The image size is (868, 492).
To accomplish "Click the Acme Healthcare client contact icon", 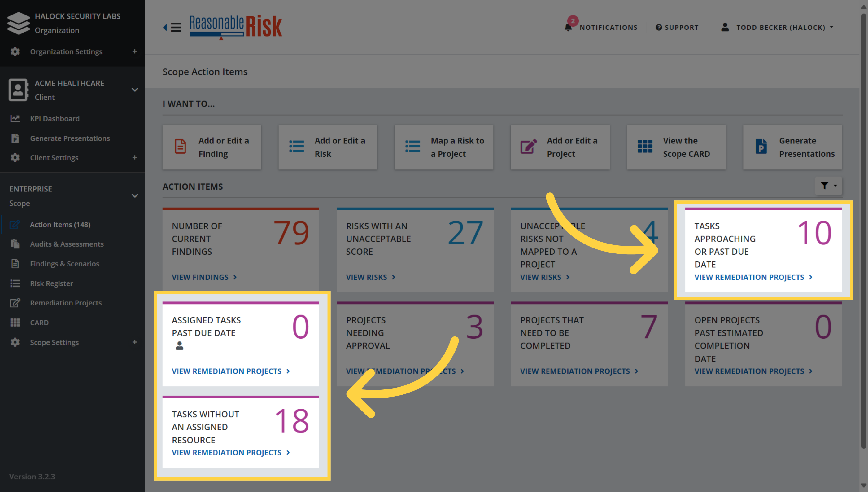I will pyautogui.click(x=18, y=90).
